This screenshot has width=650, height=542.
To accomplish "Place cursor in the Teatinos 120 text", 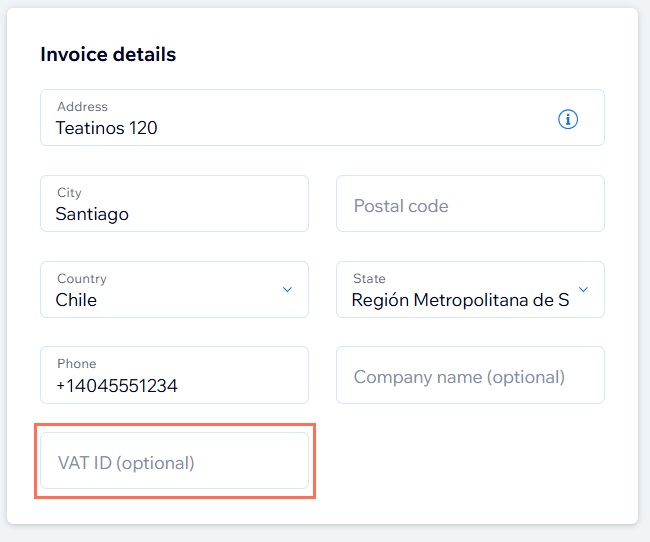I will tap(106, 128).
